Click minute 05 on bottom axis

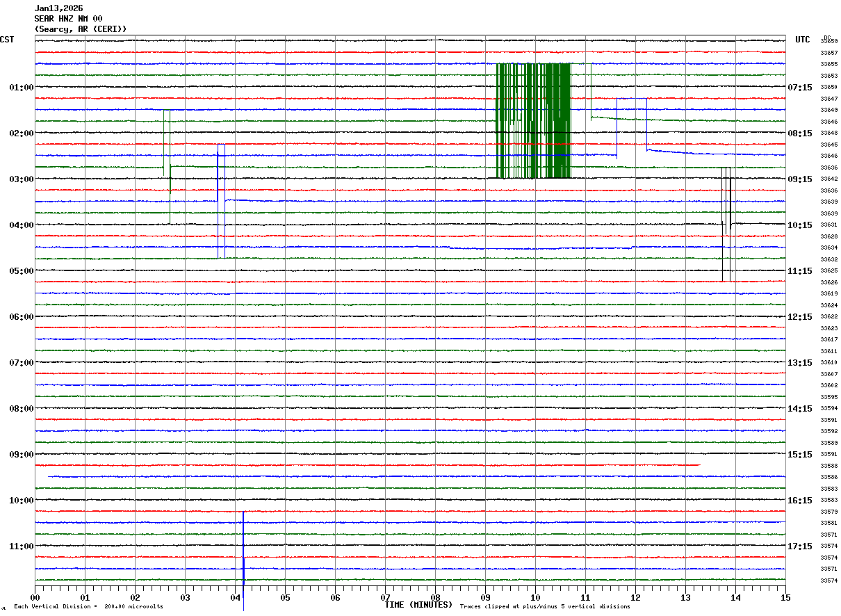pyautogui.click(x=285, y=597)
